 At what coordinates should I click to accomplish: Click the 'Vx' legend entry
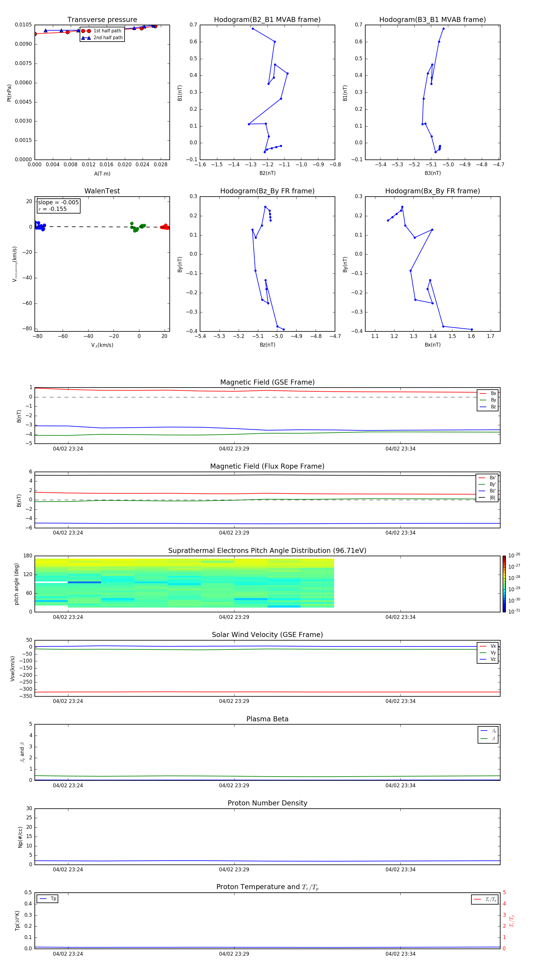tap(488, 646)
